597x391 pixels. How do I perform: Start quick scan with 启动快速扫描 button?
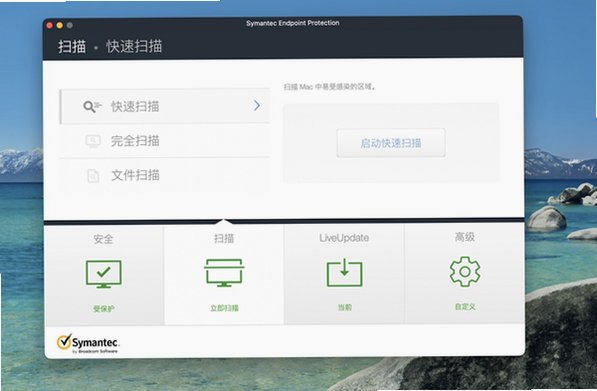pos(391,143)
